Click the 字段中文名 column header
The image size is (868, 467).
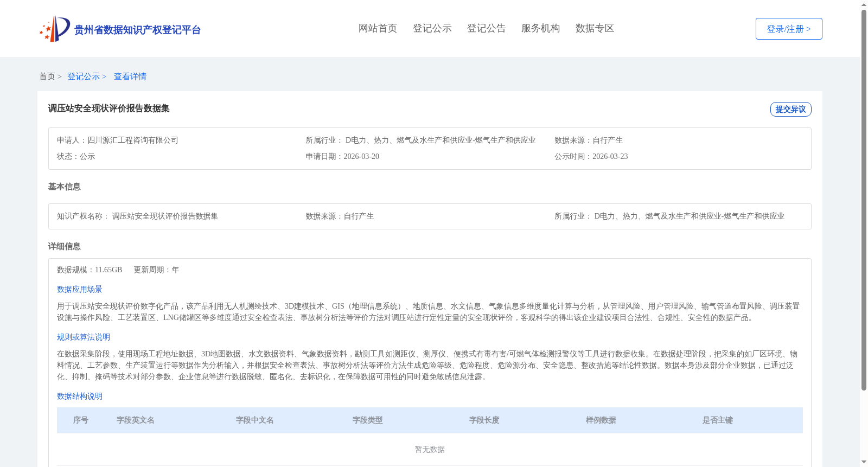coord(255,420)
